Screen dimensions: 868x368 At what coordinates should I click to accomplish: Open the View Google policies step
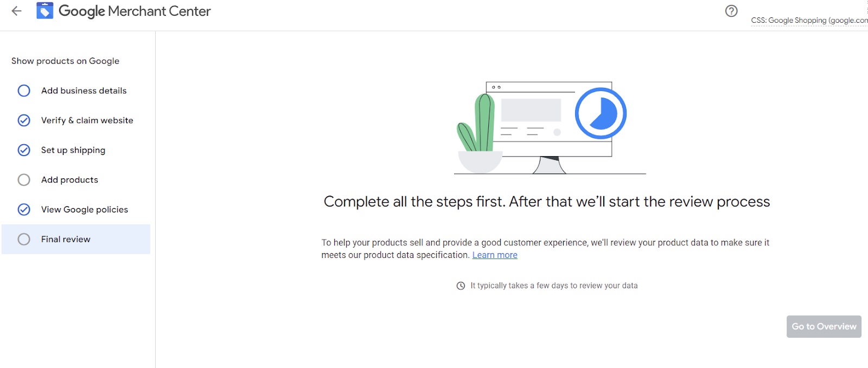point(85,210)
